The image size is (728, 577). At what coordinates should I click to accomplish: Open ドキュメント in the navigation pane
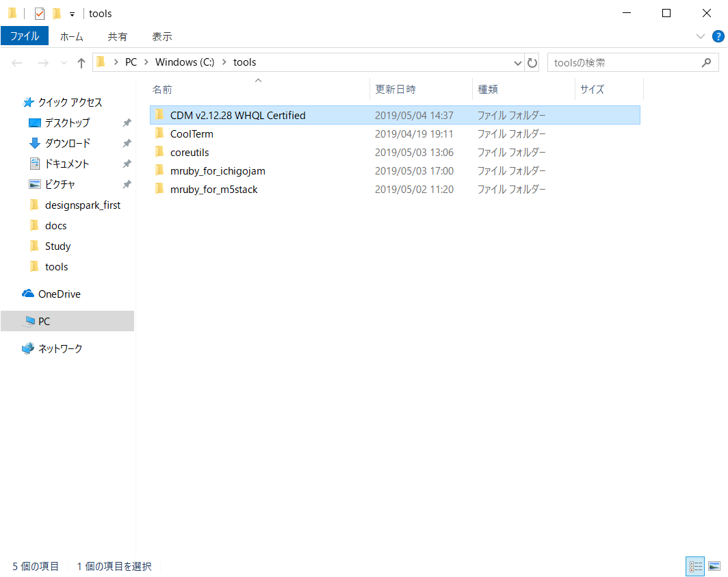pos(66,164)
